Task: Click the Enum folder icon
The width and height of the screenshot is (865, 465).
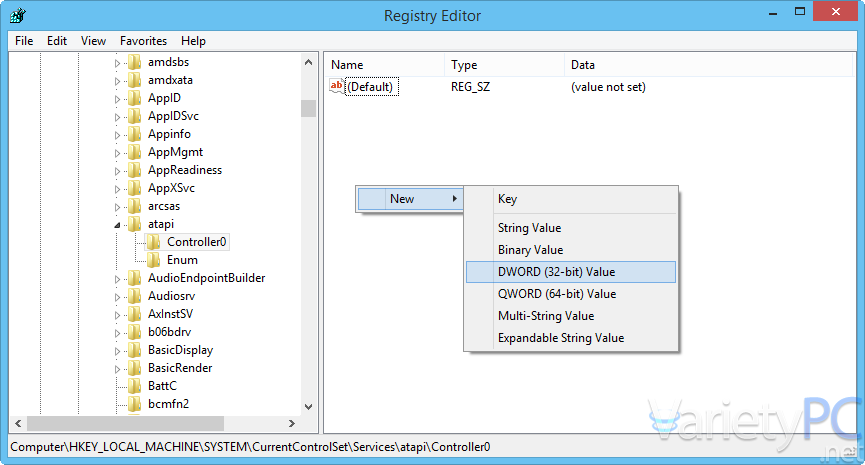Action: (x=154, y=260)
